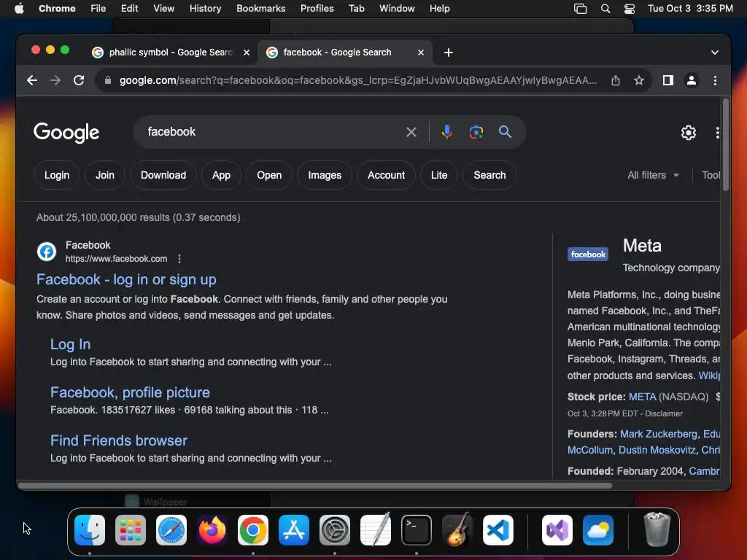Open Finder from the dock

(x=90, y=530)
